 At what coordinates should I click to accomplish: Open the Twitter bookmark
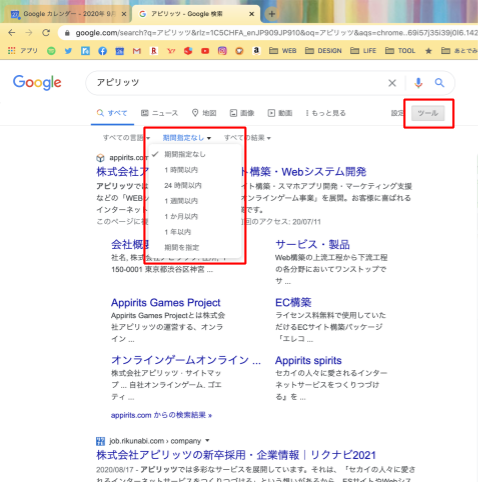point(68,51)
